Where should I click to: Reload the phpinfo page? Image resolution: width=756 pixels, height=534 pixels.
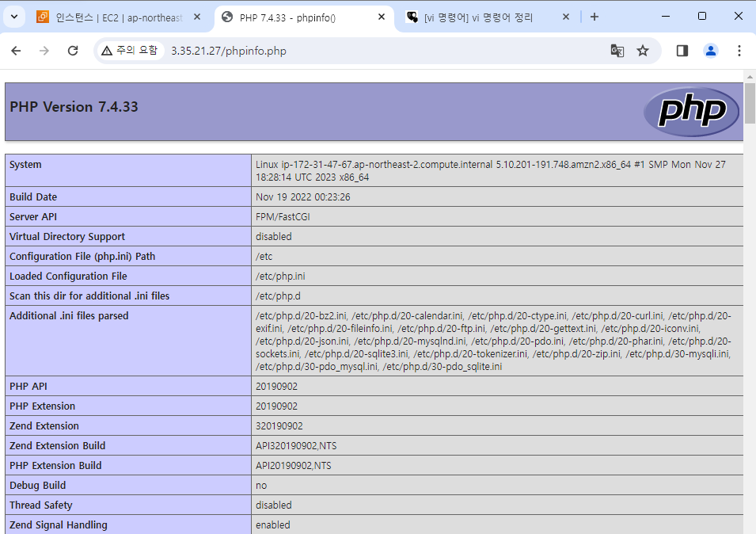(x=73, y=51)
